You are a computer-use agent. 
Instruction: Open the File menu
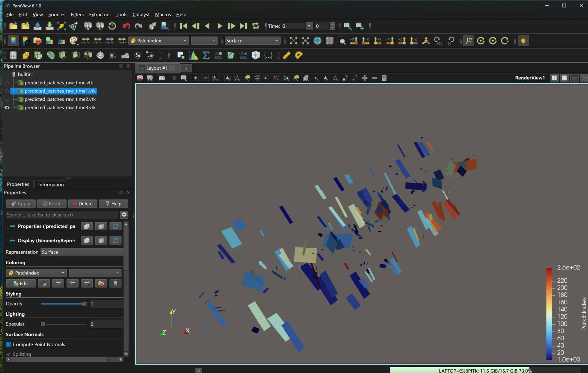10,14
